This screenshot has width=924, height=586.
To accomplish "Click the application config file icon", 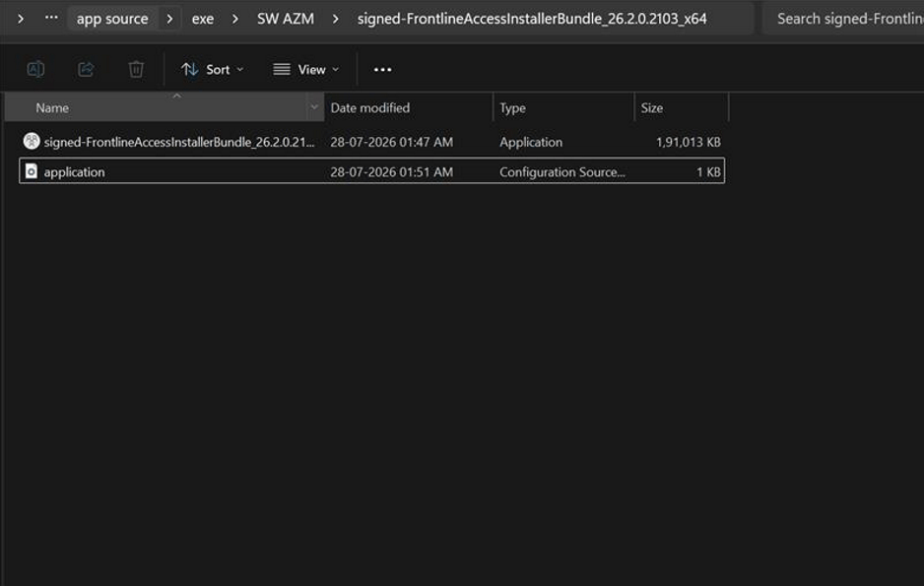I will [x=32, y=170].
